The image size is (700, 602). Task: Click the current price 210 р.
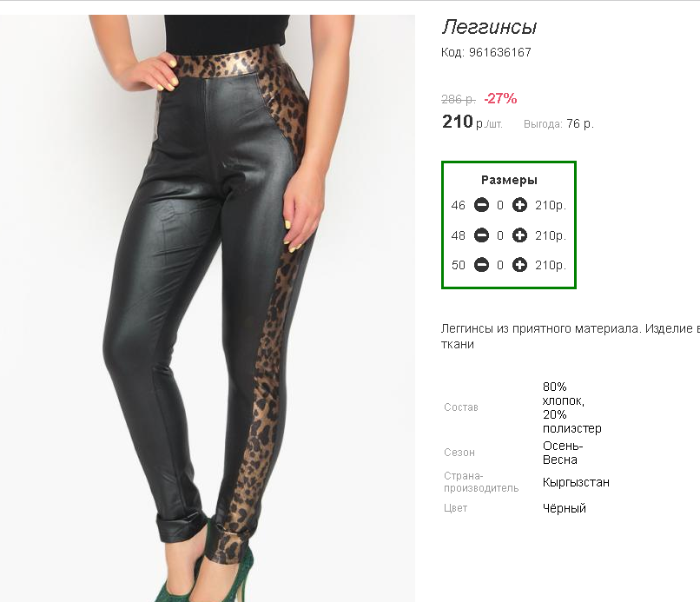472,122
